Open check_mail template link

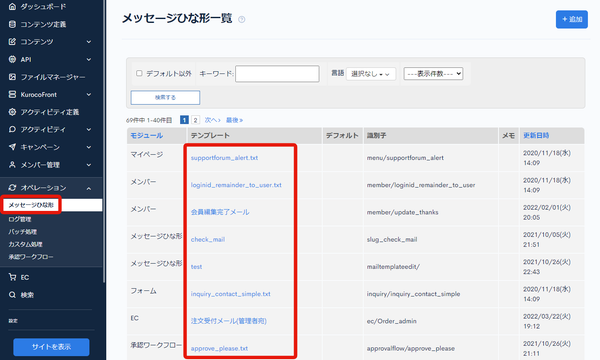(x=208, y=239)
